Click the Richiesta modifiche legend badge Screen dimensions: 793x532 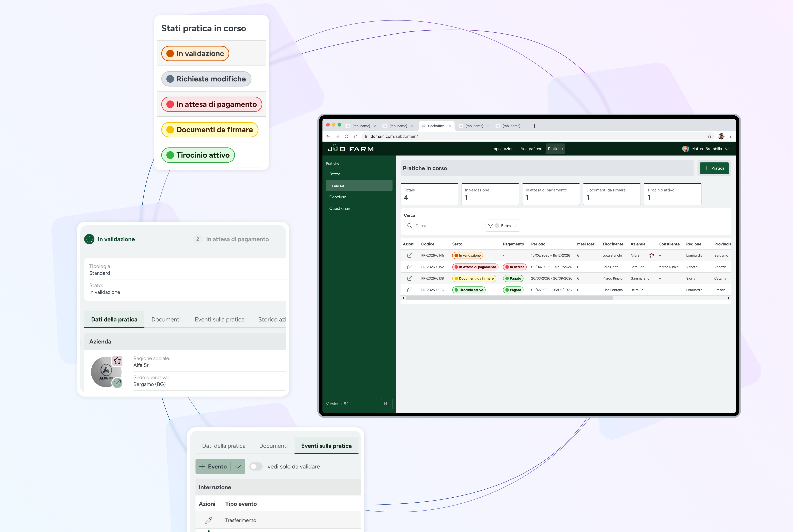pyautogui.click(x=206, y=79)
